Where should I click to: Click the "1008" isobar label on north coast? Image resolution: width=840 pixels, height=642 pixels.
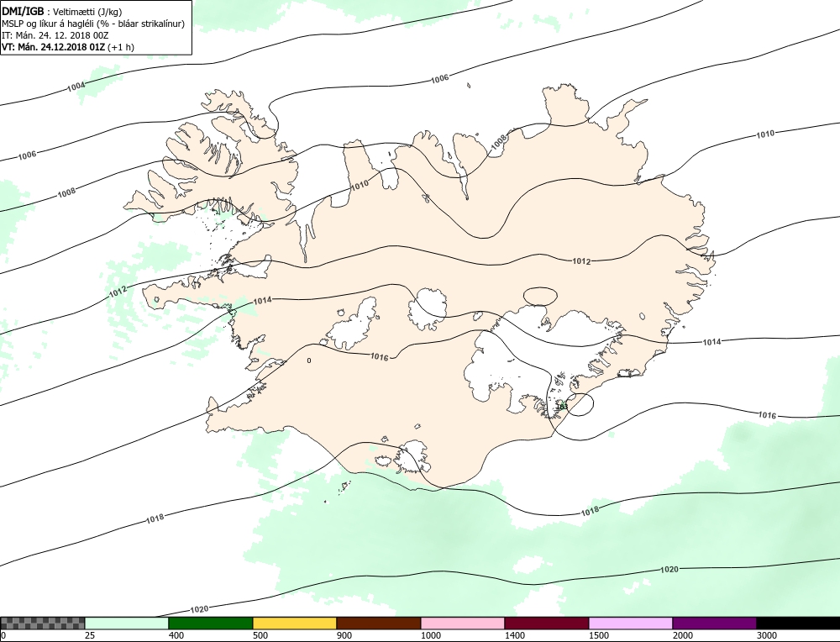coord(498,142)
